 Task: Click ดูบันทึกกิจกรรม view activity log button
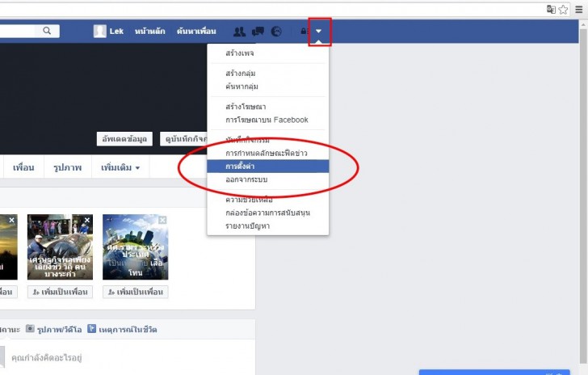point(184,139)
